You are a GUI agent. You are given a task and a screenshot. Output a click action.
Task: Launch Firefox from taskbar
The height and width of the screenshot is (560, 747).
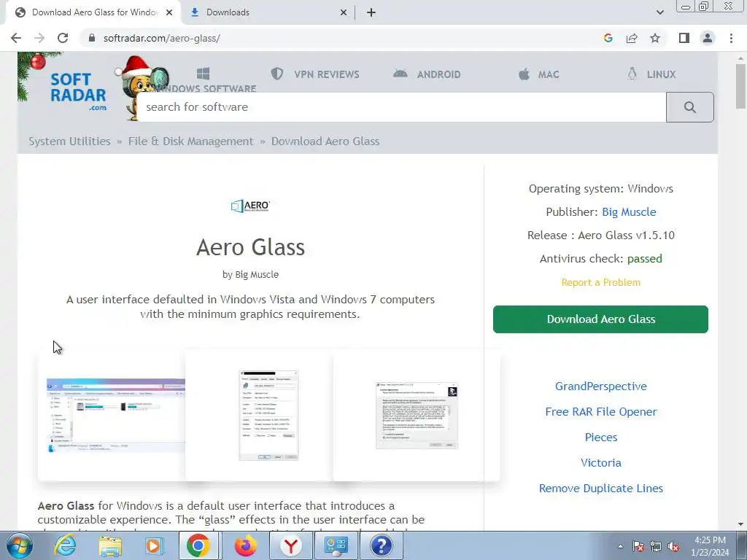coord(245,545)
